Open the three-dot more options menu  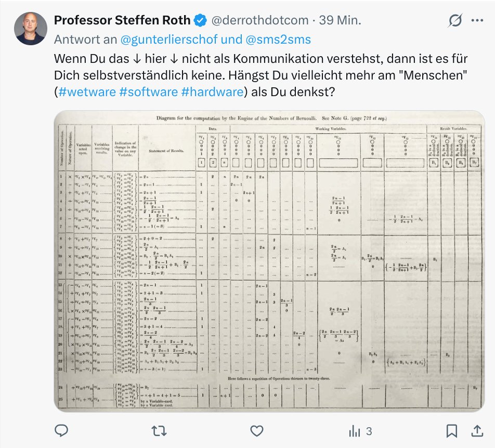[477, 21]
